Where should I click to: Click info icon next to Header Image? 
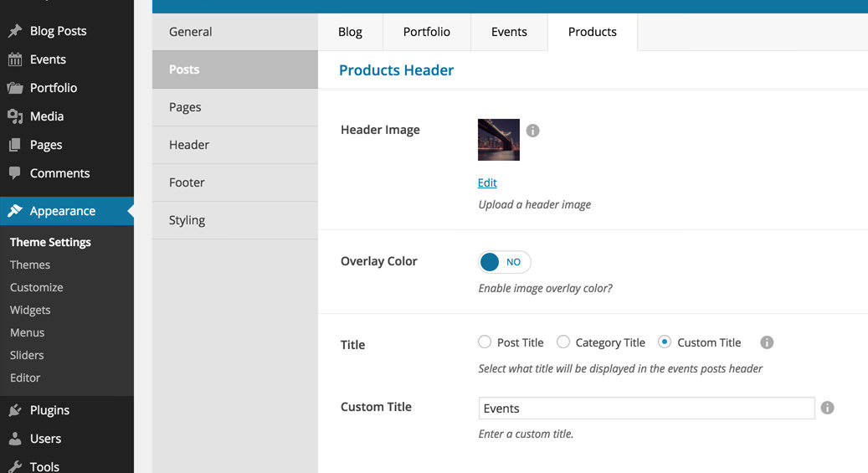tap(532, 130)
